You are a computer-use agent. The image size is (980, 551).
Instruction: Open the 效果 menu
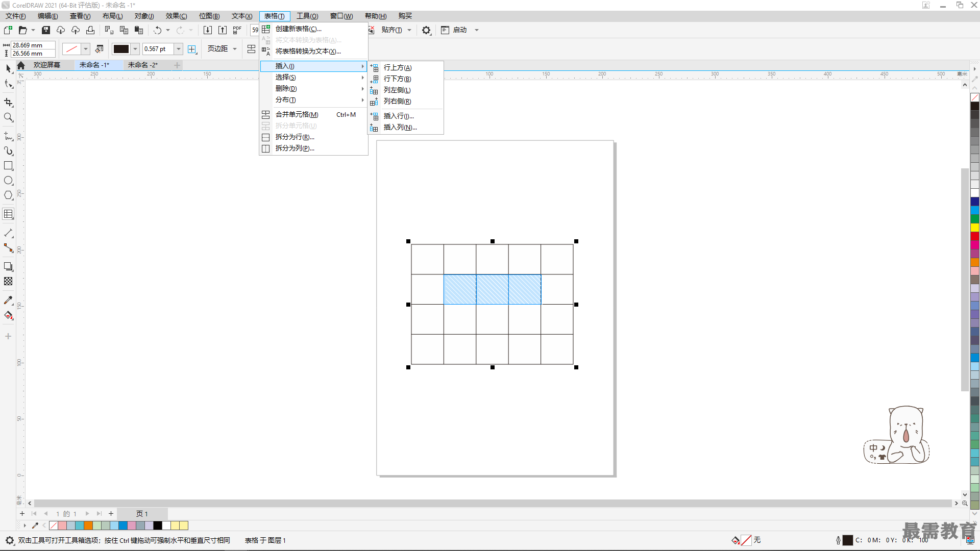[176, 16]
